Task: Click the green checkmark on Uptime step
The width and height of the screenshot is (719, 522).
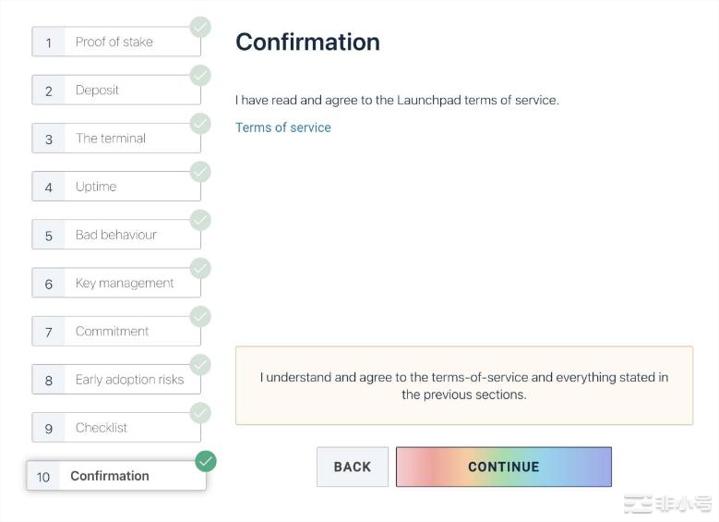Action: coord(201,171)
